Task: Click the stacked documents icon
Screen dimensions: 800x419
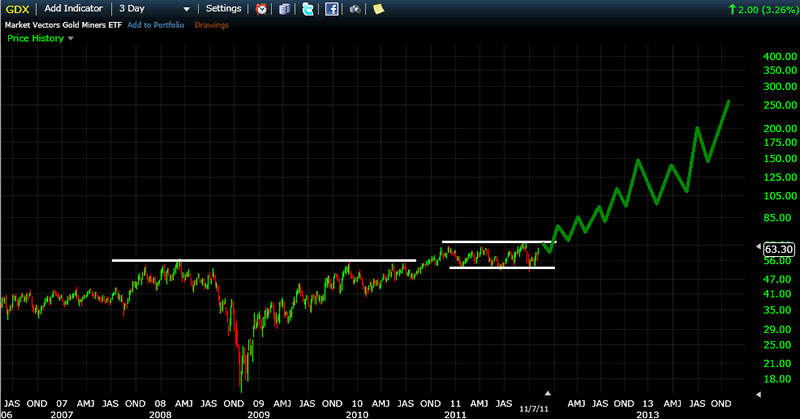Action: (x=284, y=9)
